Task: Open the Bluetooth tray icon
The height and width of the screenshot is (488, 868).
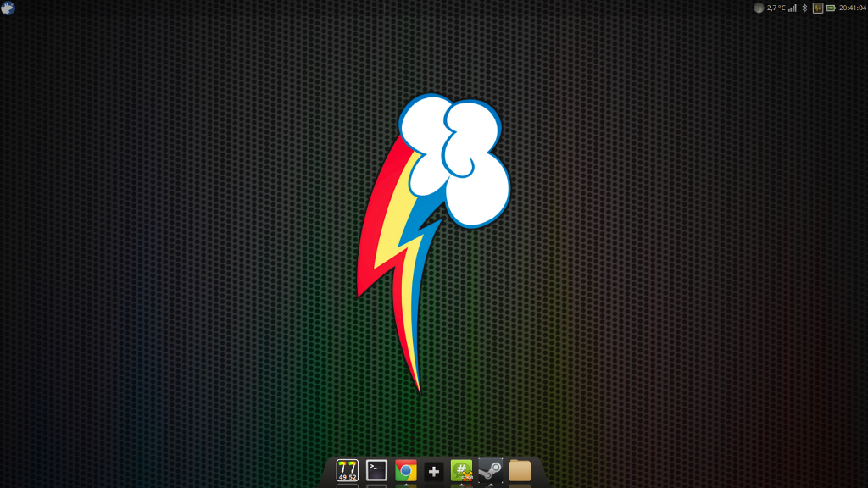Action: click(x=805, y=8)
